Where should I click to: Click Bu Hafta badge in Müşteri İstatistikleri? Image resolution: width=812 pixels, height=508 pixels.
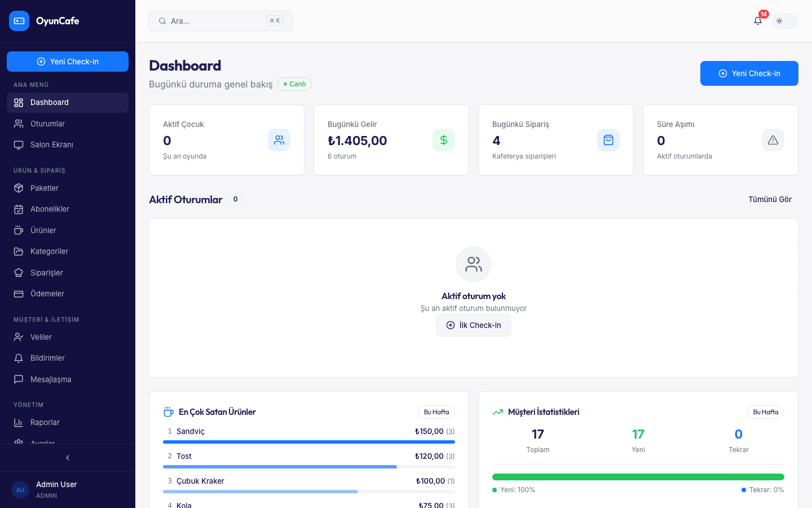766,412
